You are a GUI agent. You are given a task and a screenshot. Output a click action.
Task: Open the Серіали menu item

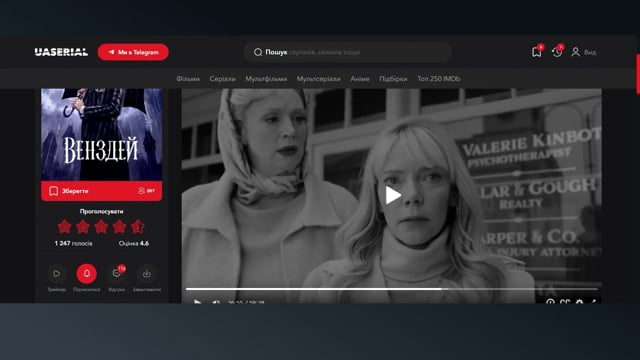[x=222, y=79]
